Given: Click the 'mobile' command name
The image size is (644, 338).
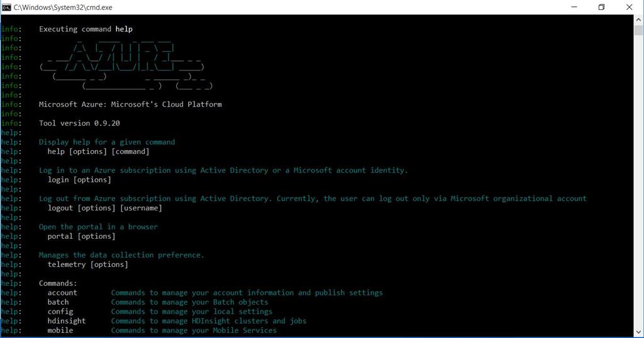Looking at the screenshot, I should click(60, 330).
